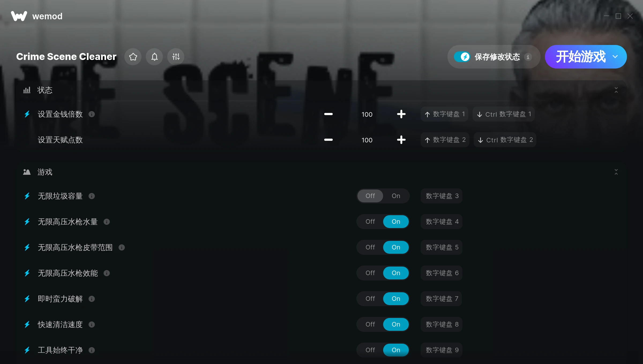Viewport: 643px width, 364px height.
Task: Click info icon next to 无限垃圾容量
Action: (92, 196)
